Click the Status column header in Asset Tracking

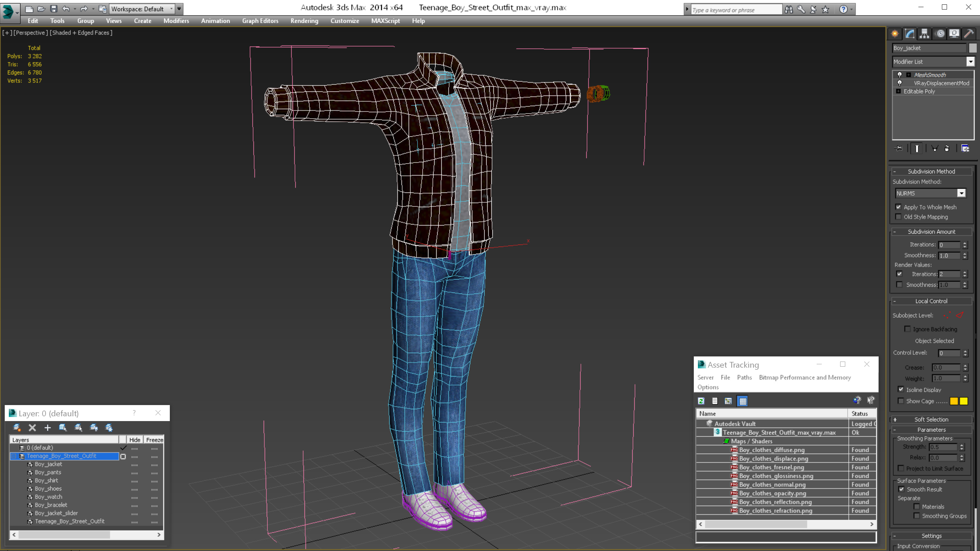(862, 413)
